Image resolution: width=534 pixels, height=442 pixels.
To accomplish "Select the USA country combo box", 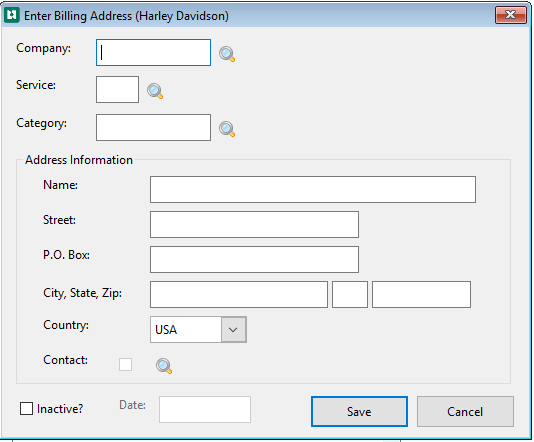I will [x=198, y=330].
